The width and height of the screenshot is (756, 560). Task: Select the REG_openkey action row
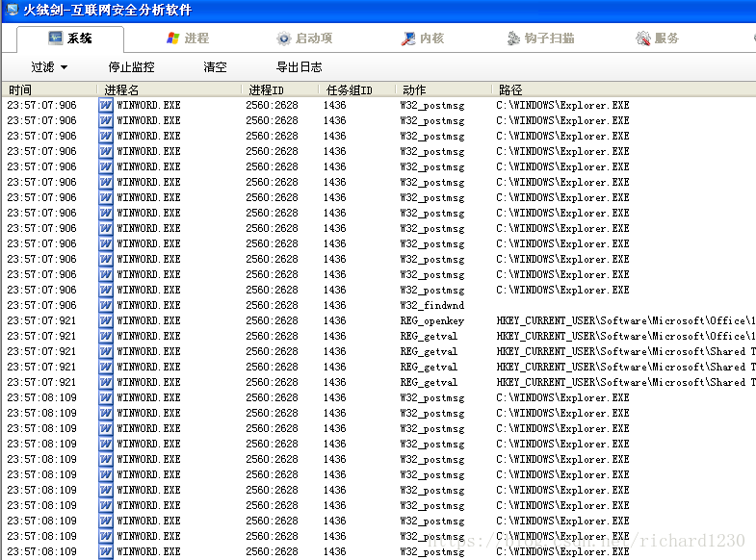pyautogui.click(x=379, y=320)
